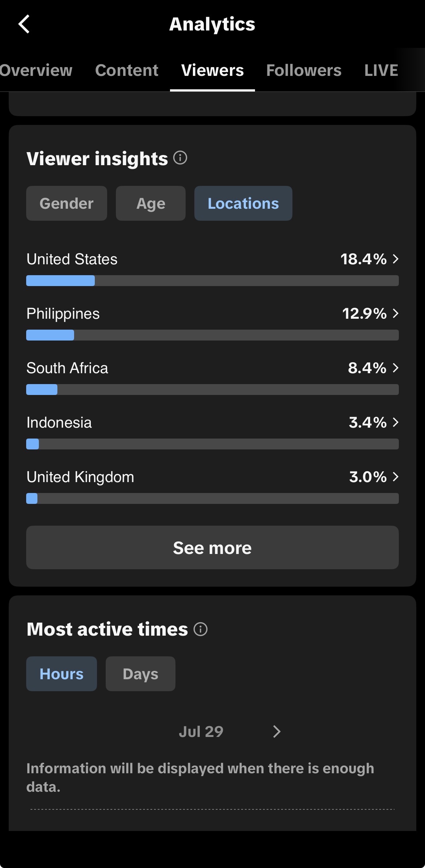This screenshot has width=425, height=868.
Task: Open the LIVE tab
Action: (381, 70)
